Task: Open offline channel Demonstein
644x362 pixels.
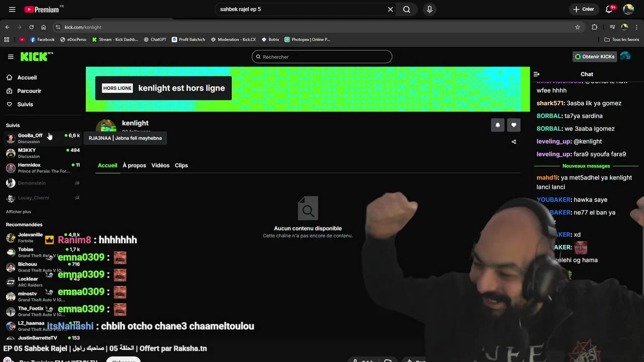Action: tap(42, 183)
